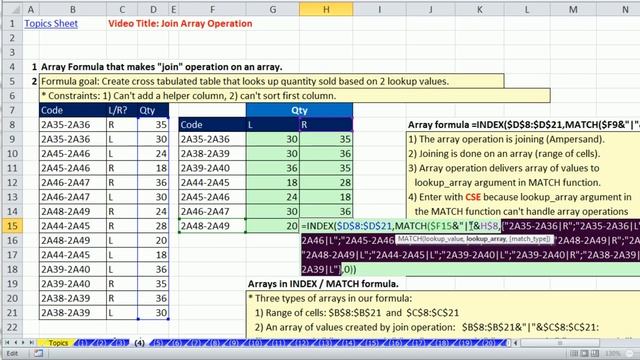Click Arrays in INDEX / MATCH formula heading
The width and height of the screenshot is (640, 360).
323,284
